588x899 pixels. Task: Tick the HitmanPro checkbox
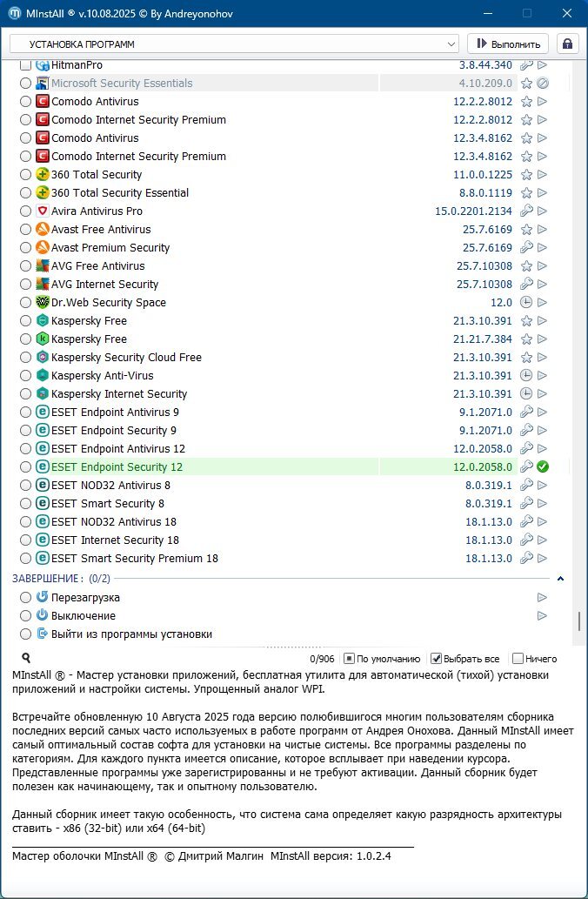pyautogui.click(x=25, y=65)
